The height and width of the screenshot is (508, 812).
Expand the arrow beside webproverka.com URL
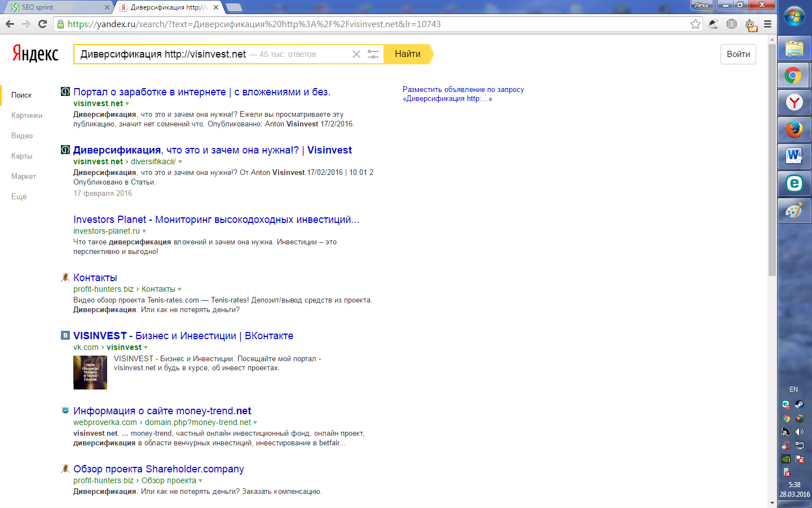coord(255,423)
